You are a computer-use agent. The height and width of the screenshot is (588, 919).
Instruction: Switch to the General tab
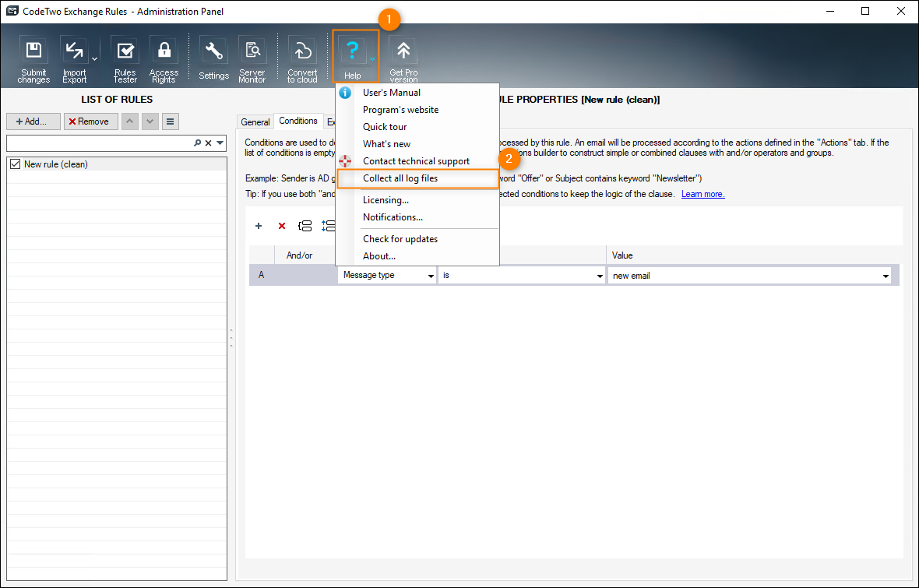255,122
